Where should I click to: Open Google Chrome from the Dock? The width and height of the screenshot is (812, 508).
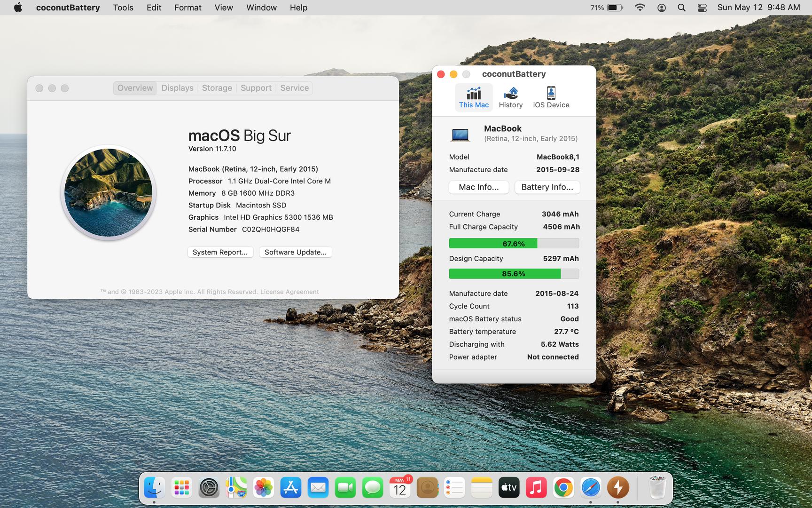[563, 488]
